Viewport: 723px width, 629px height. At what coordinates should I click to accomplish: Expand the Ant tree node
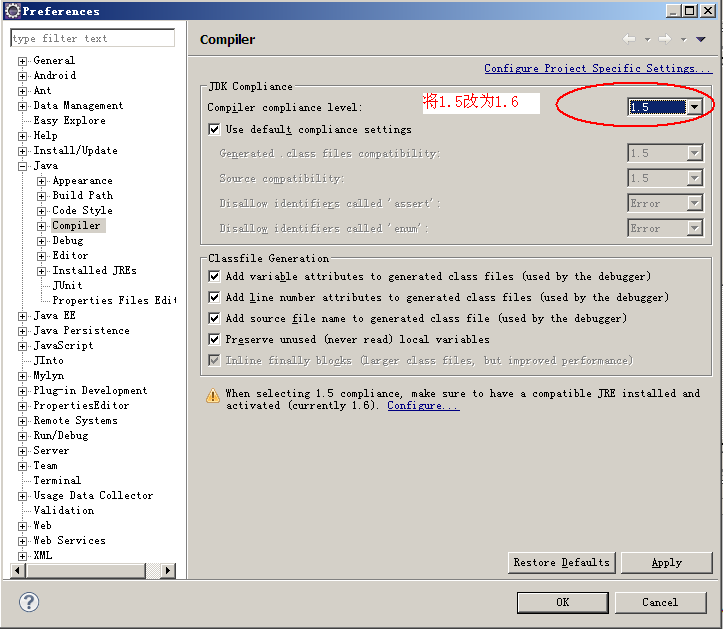tap(22, 91)
